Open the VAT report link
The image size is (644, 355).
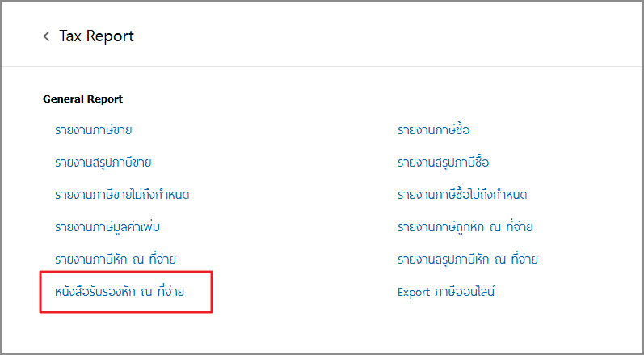tap(102, 227)
